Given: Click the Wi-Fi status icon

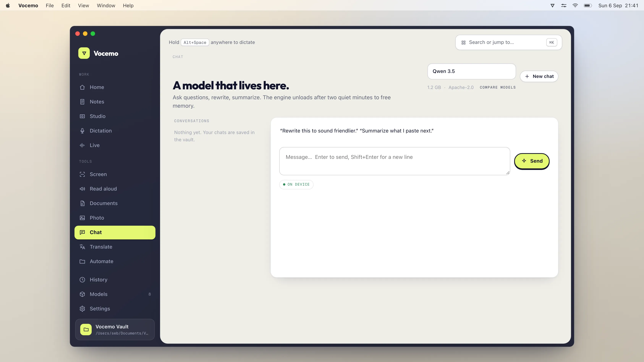Looking at the screenshot, I should (575, 6).
